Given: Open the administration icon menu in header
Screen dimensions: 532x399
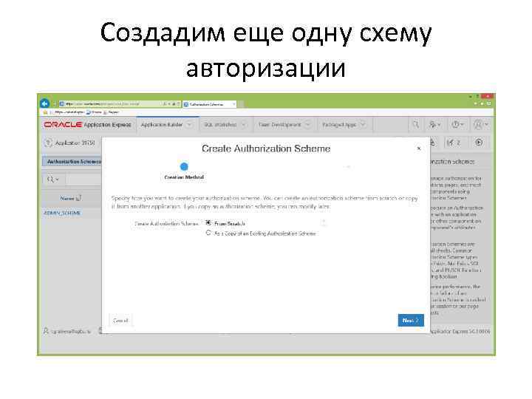Looking at the screenshot, I should pos(434,125).
